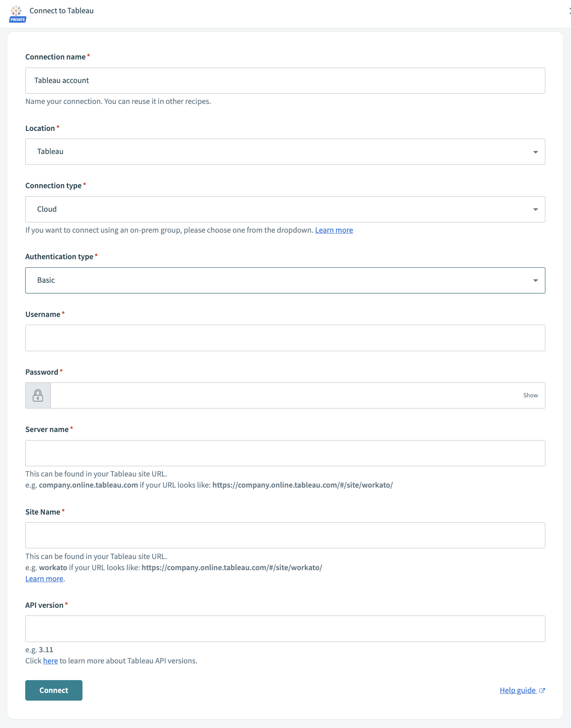Image resolution: width=571 pixels, height=728 pixels.
Task: Click the password lock icon
Action: tap(38, 396)
